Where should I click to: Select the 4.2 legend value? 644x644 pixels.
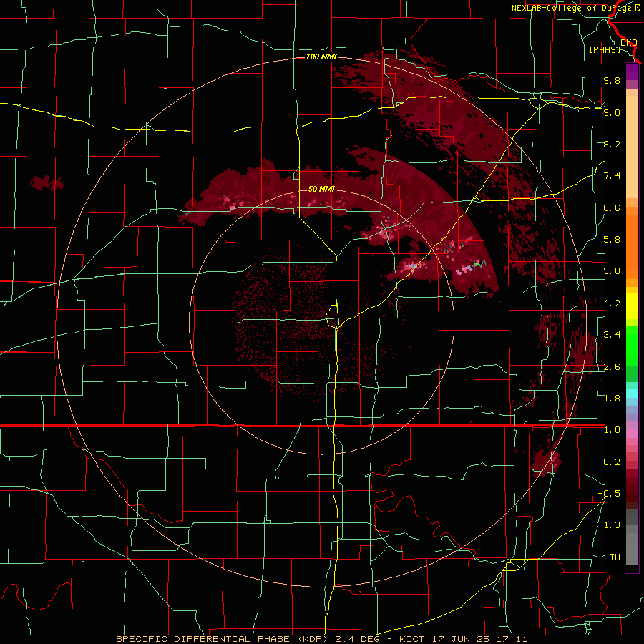coord(612,303)
